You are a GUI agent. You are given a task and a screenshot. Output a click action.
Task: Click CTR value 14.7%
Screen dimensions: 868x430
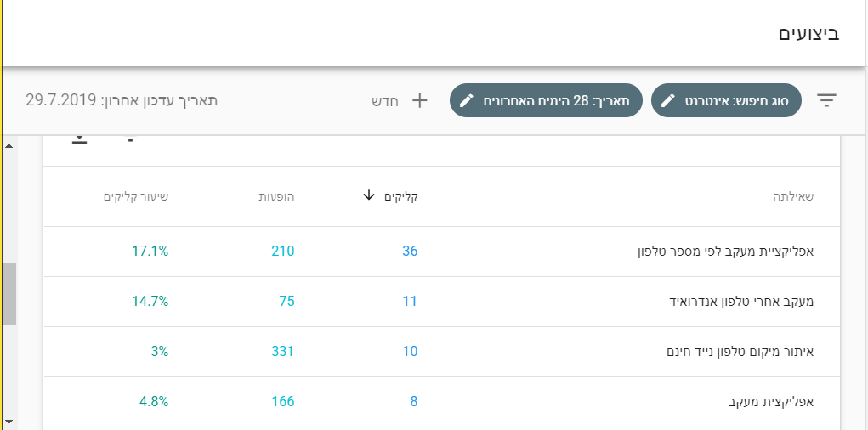150,302
